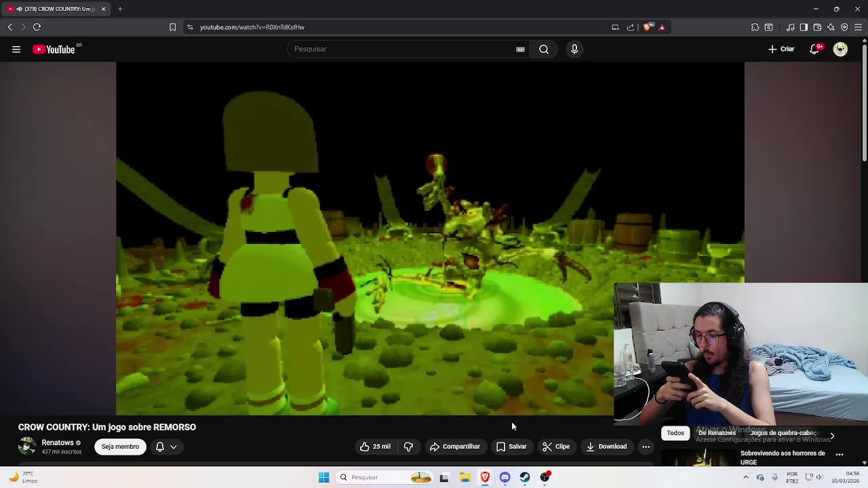Image resolution: width=868 pixels, height=488 pixels.
Task: Open the YouTube guide hamburger menu
Action: click(x=16, y=49)
